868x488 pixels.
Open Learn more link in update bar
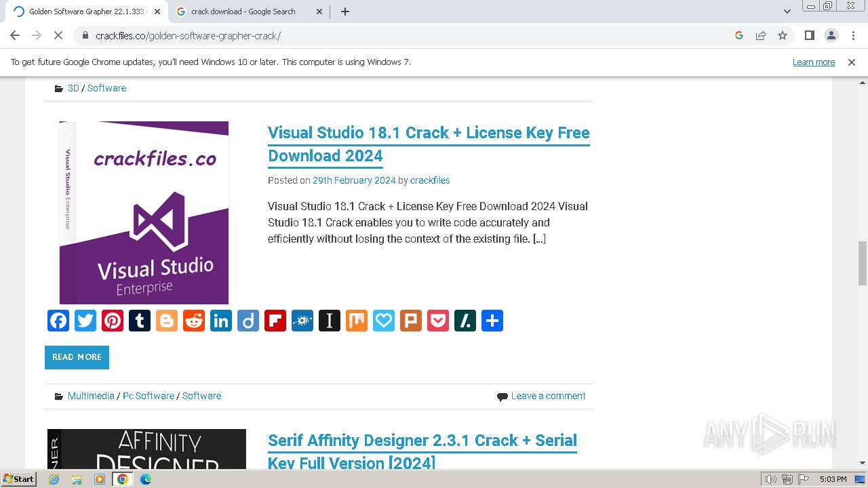point(814,62)
